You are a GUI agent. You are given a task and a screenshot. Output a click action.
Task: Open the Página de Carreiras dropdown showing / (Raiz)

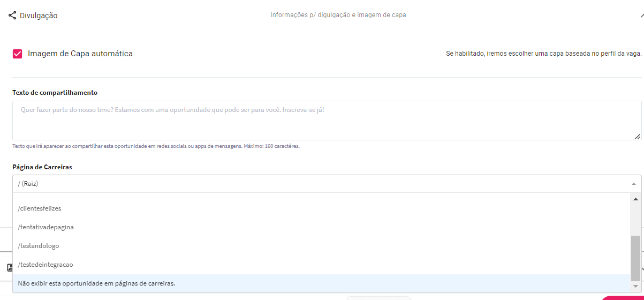[x=327, y=184]
